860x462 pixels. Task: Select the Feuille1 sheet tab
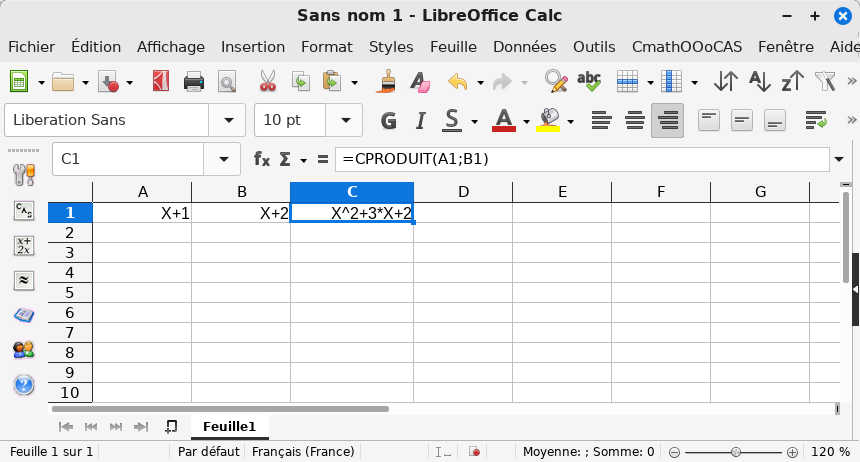(x=229, y=426)
